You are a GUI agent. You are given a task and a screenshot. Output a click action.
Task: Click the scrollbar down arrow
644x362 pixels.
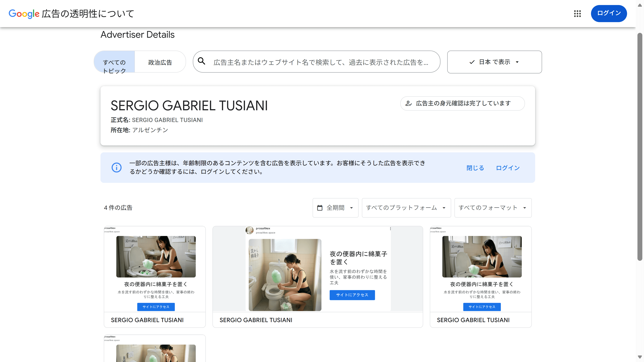[640, 357]
